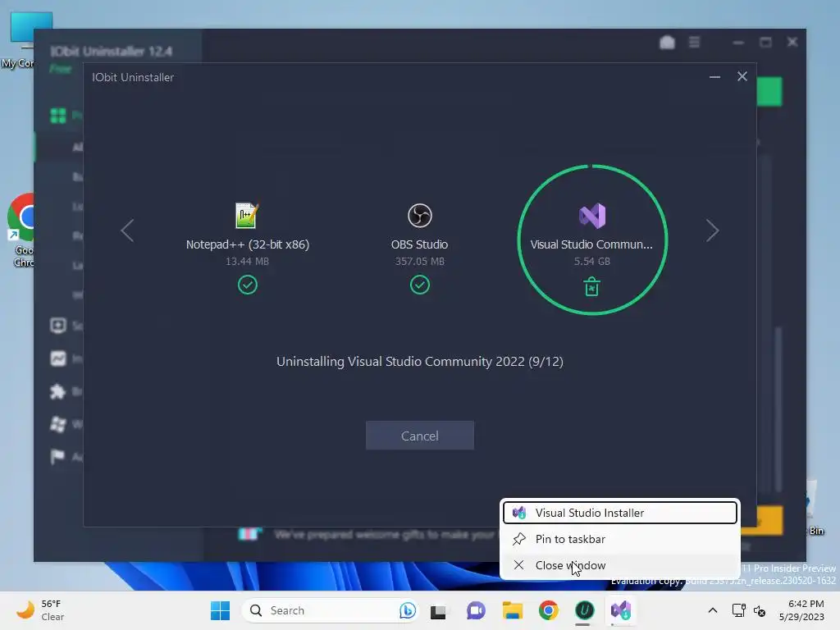Open Task View on the taskbar

pyautogui.click(x=438, y=610)
